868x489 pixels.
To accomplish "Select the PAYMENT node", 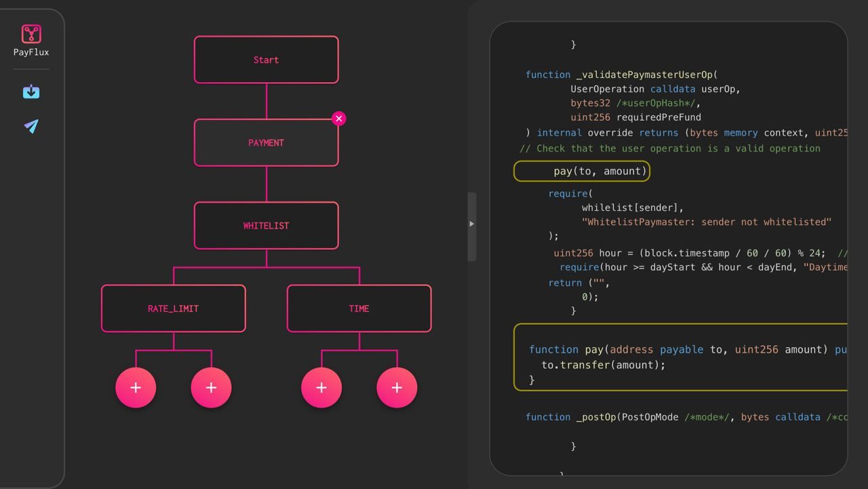I will pos(266,142).
